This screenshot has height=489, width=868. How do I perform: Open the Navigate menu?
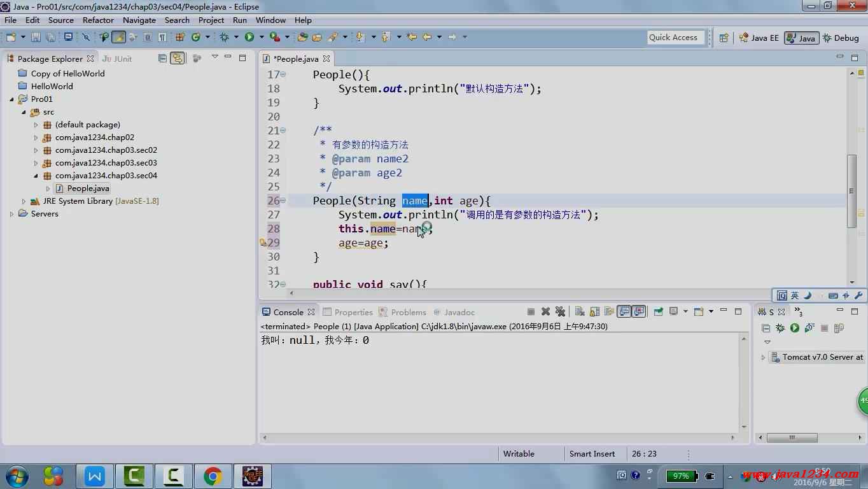[139, 20]
